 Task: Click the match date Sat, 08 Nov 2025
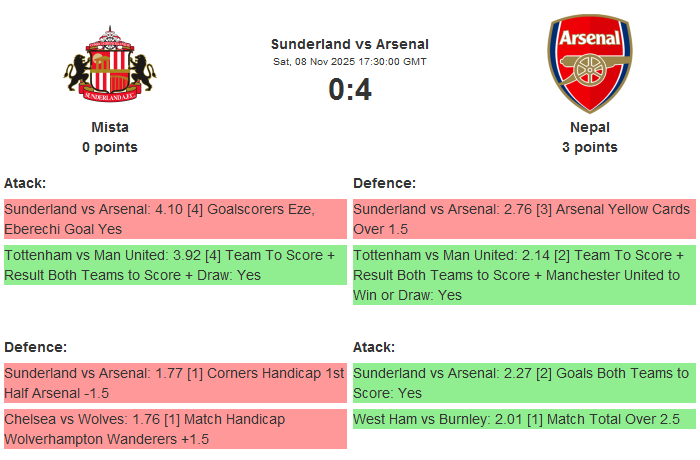[349, 62]
